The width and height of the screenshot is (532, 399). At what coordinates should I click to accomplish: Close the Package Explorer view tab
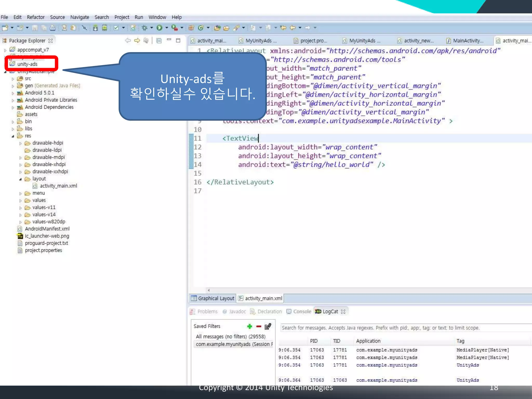[51, 41]
